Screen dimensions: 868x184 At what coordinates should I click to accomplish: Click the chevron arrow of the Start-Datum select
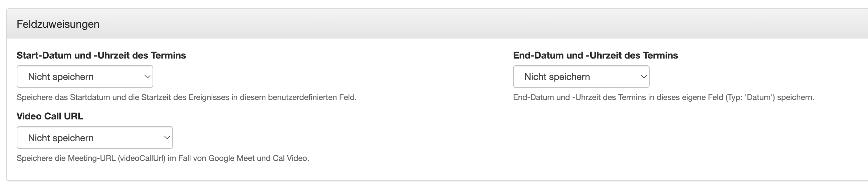click(147, 77)
